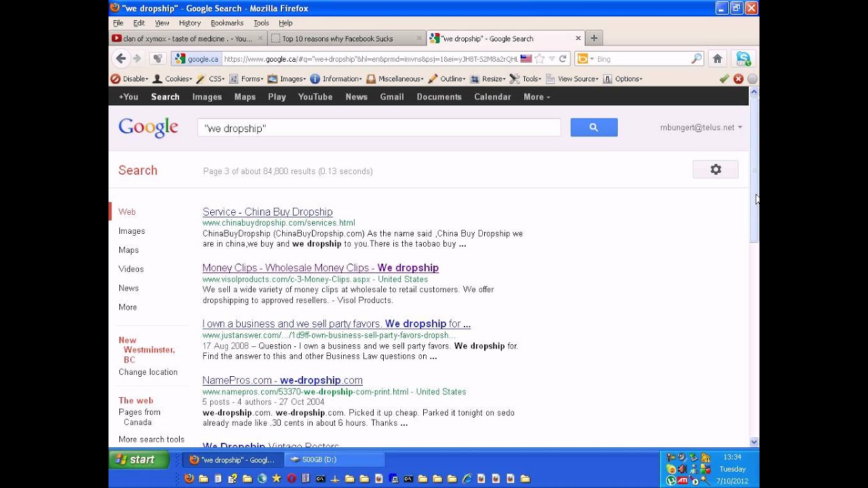This screenshot has width=868, height=488.
Task: Reload the page with the refresh icon
Action: (562, 59)
